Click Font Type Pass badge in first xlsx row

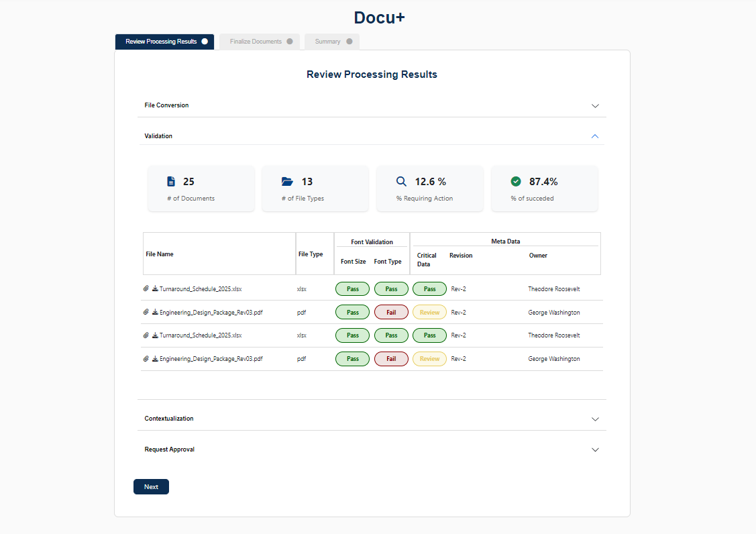tap(391, 289)
